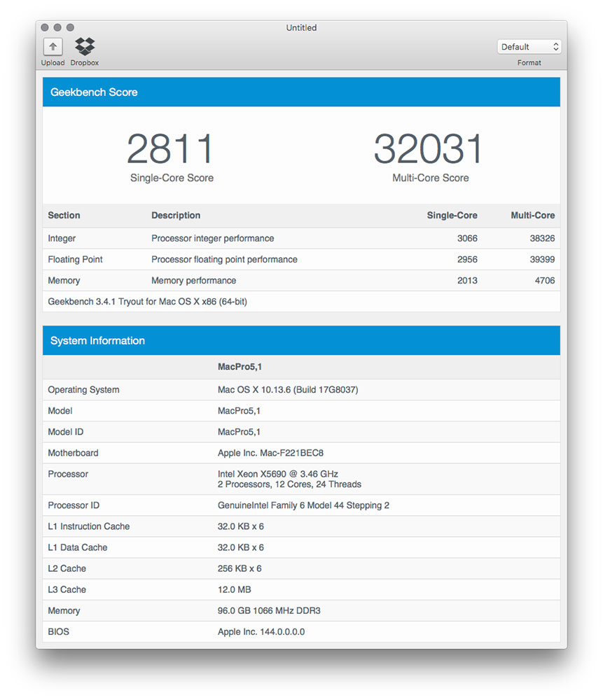Select the Integer performance row
Image resolution: width=603 pixels, height=700 pixels.
coord(301,239)
